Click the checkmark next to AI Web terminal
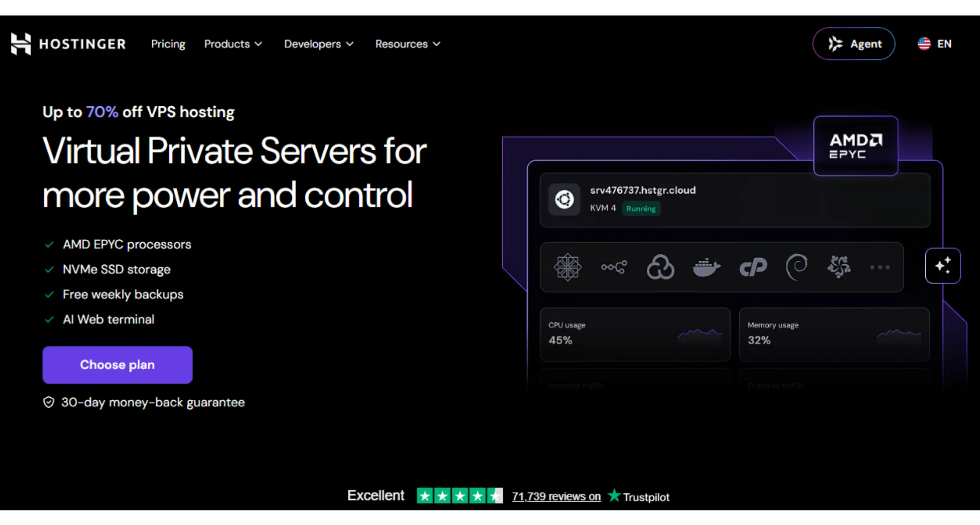The height and width of the screenshot is (525, 980). tap(49, 319)
